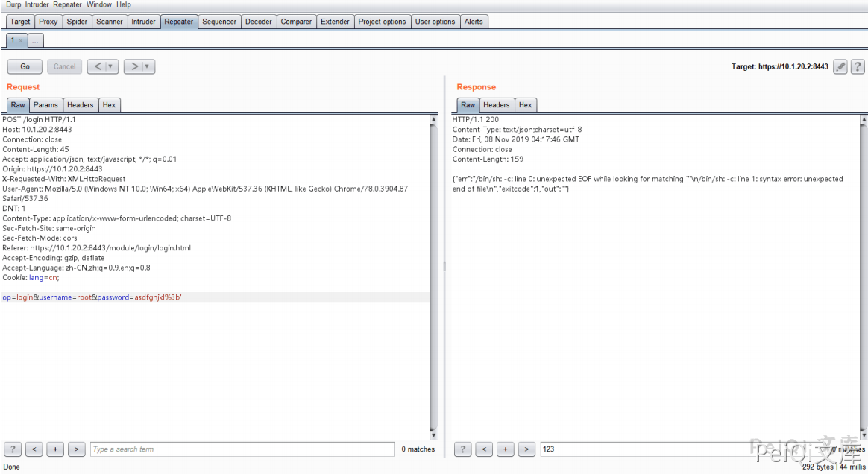Click plus button in request search bar
Screen dimensions: 868x474
[55, 449]
